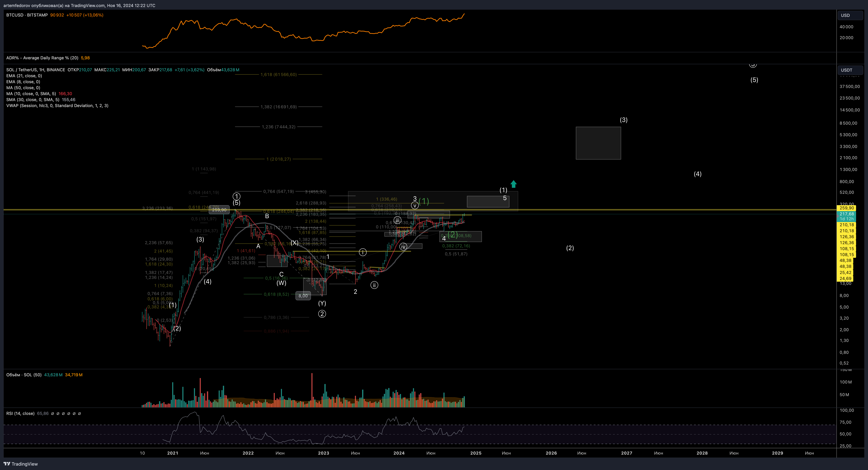Screen dimensions: 868x470
Task: Click the 100 M tick on the volume axis
Action: point(846,382)
